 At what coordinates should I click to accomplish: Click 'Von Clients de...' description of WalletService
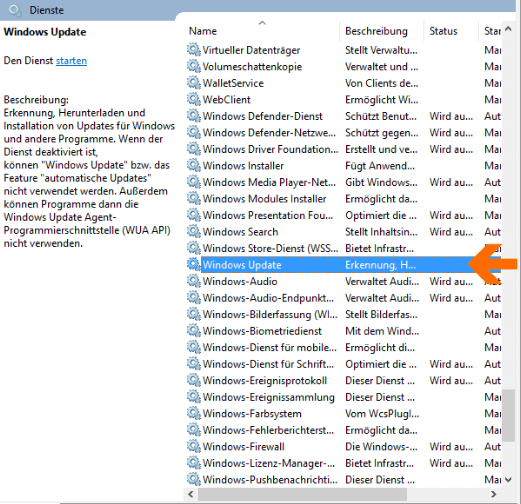(382, 83)
